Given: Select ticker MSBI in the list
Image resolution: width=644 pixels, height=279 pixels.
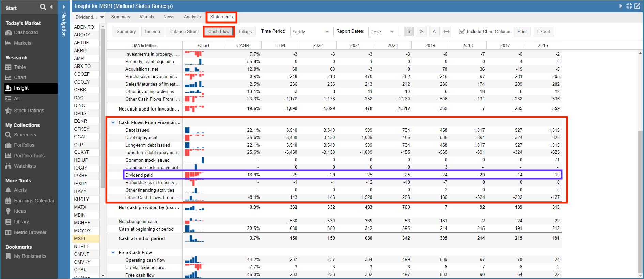Looking at the screenshot, I should (x=86, y=238).
